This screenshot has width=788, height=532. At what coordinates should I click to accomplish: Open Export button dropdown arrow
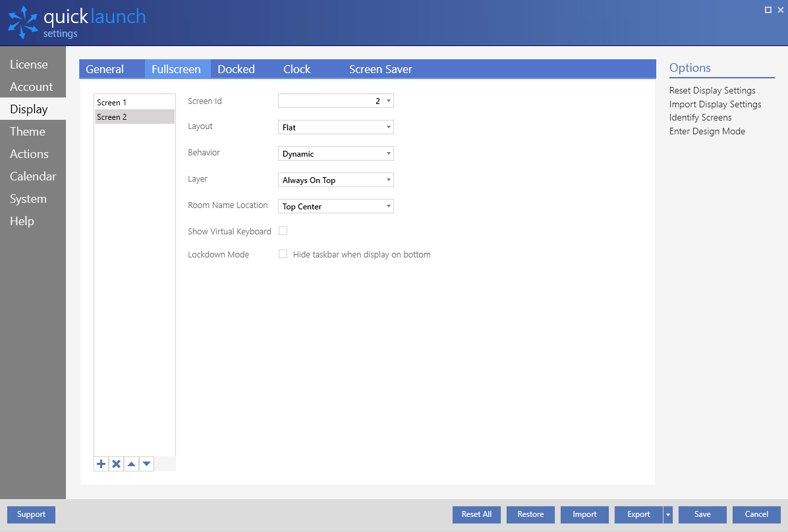(668, 514)
